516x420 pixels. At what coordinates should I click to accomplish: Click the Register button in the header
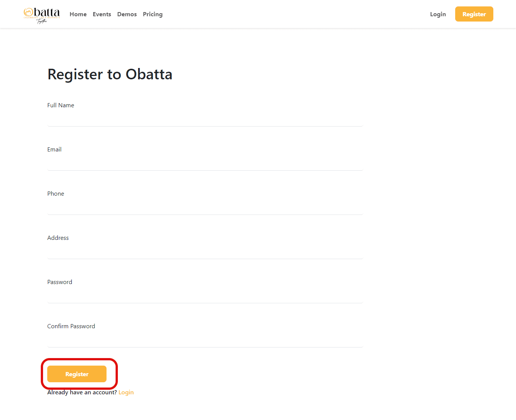coord(474,14)
